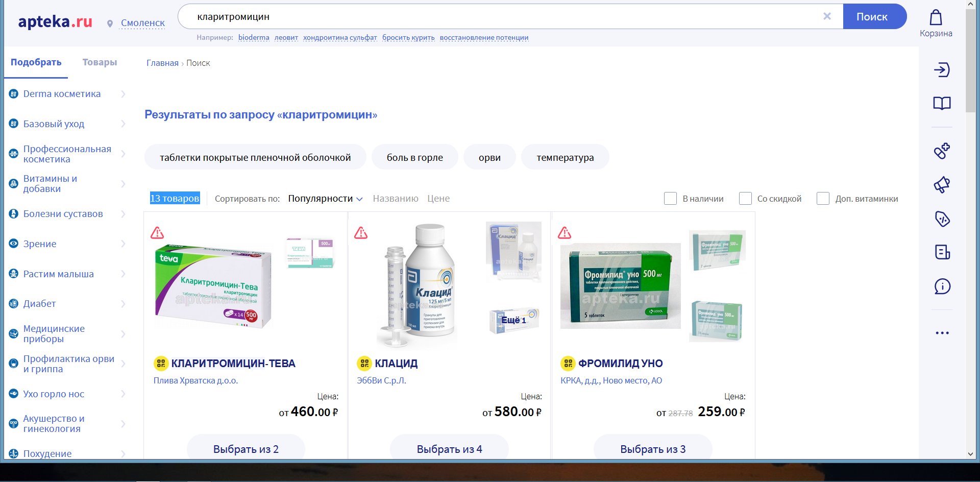Sort results by Названию

click(x=396, y=199)
